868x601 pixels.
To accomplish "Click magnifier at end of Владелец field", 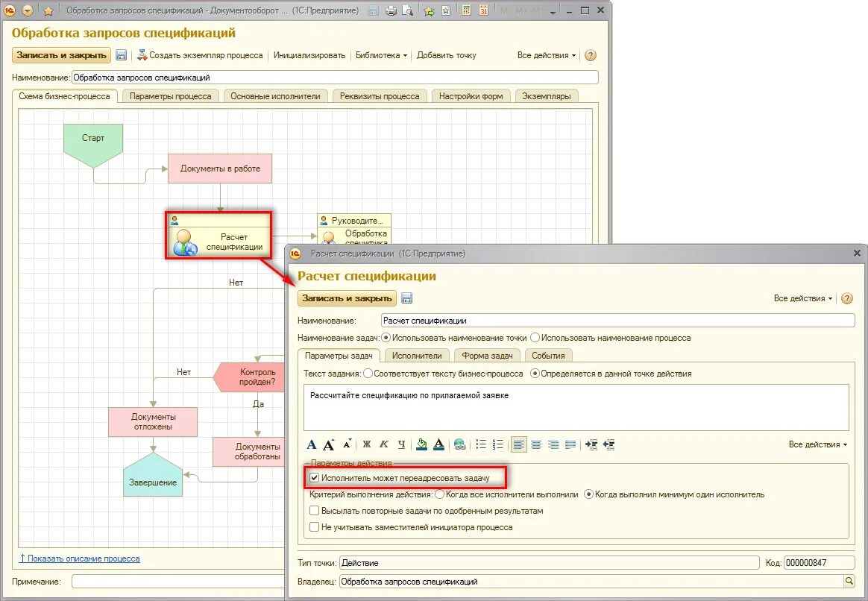I will tap(849, 581).
